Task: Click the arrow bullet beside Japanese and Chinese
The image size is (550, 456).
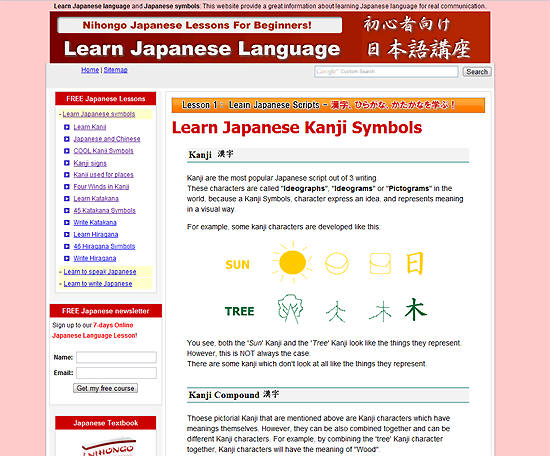Action: pos(67,139)
